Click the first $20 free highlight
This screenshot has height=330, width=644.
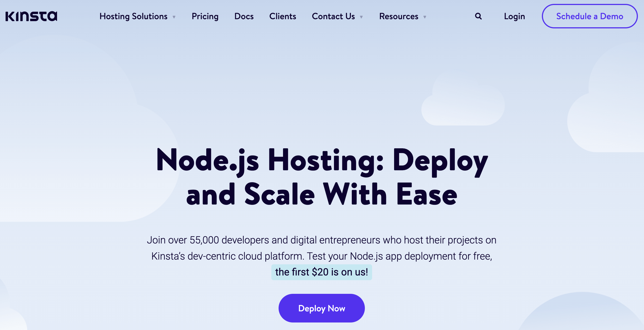click(x=321, y=272)
